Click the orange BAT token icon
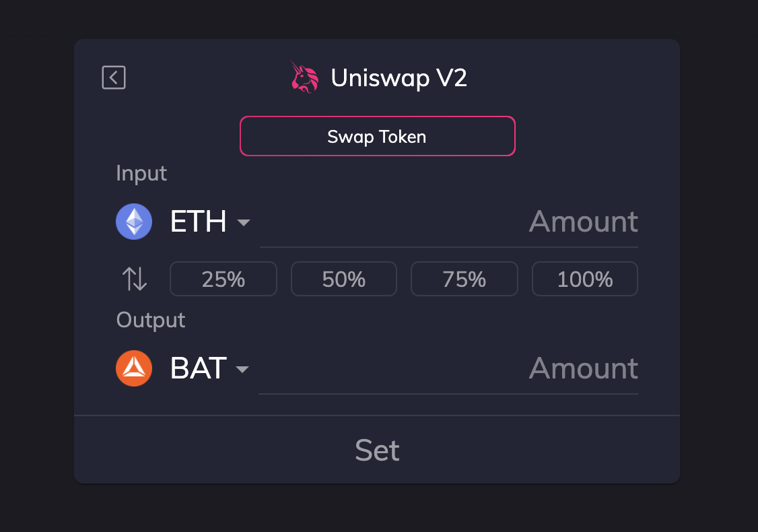 (134, 368)
